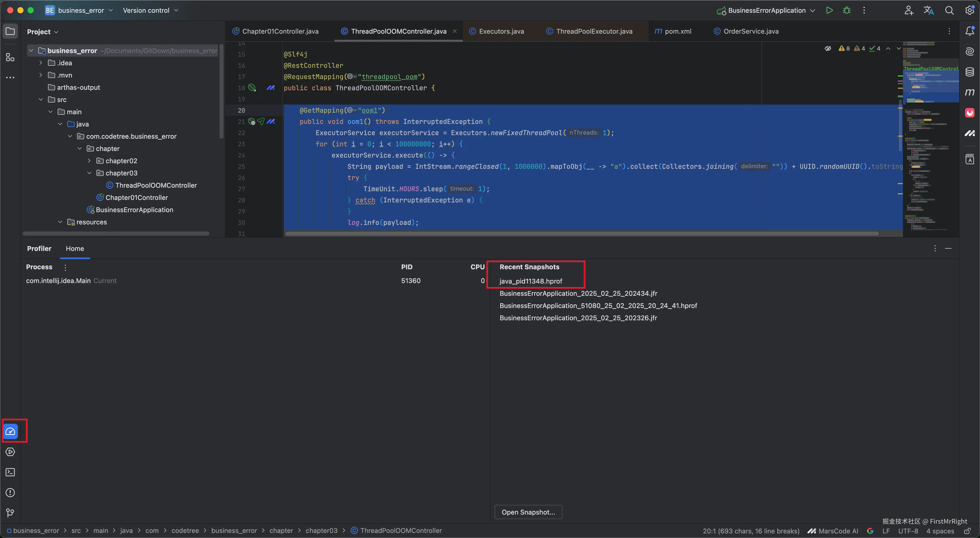Toggle the inspection highlighting eye icon
Screen dimensions: 980x538
pos(827,48)
